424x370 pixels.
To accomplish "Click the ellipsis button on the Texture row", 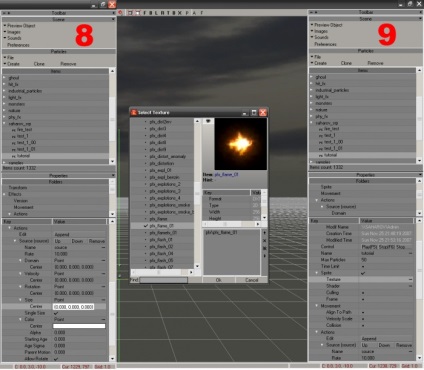I will coord(411,279).
